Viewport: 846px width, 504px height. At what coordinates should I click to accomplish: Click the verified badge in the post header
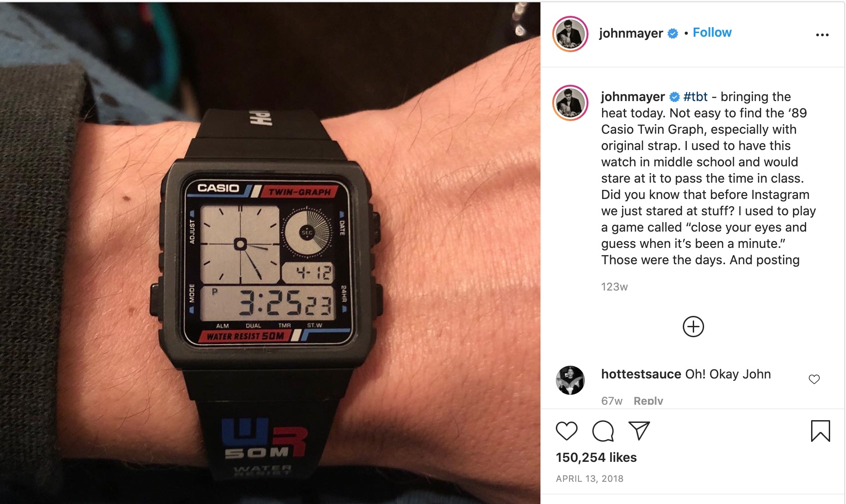pyautogui.click(x=673, y=34)
